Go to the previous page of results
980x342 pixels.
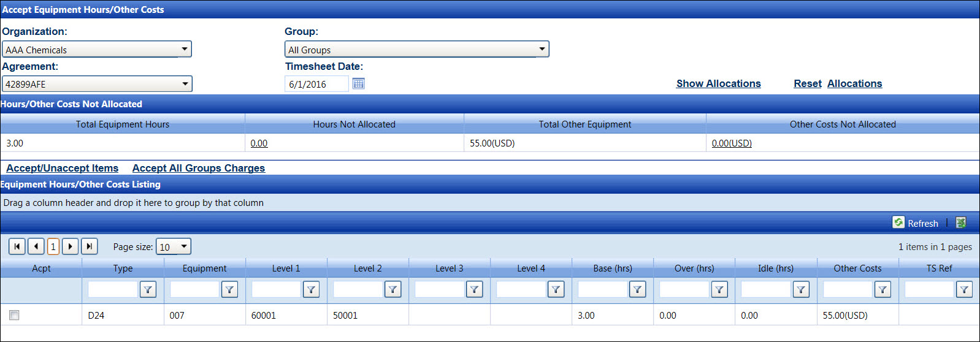pos(36,246)
